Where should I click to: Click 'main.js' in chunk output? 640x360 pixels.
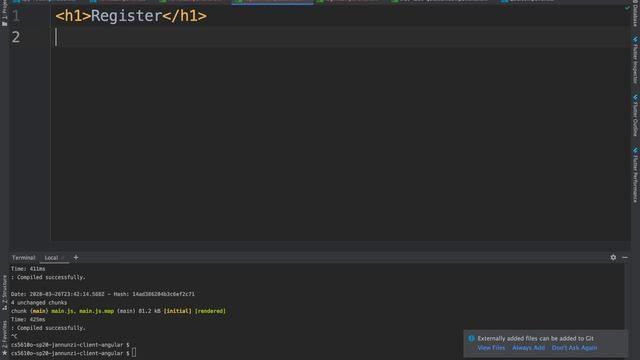click(63, 311)
